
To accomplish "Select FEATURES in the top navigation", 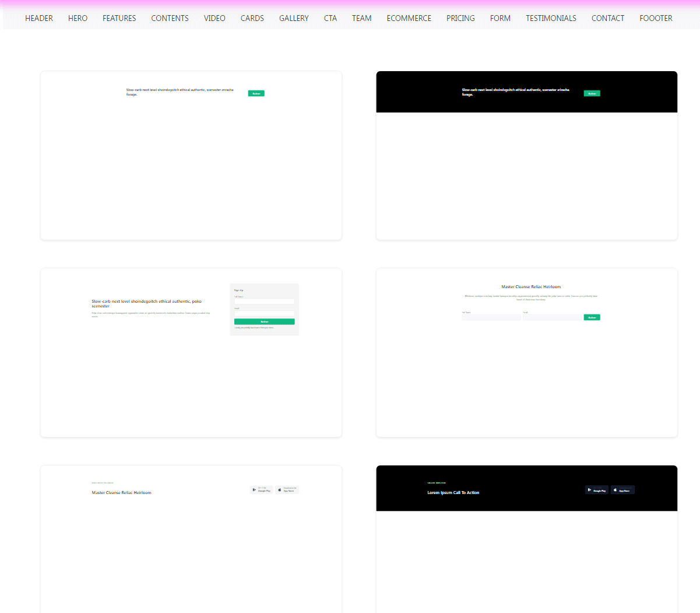I will [119, 18].
